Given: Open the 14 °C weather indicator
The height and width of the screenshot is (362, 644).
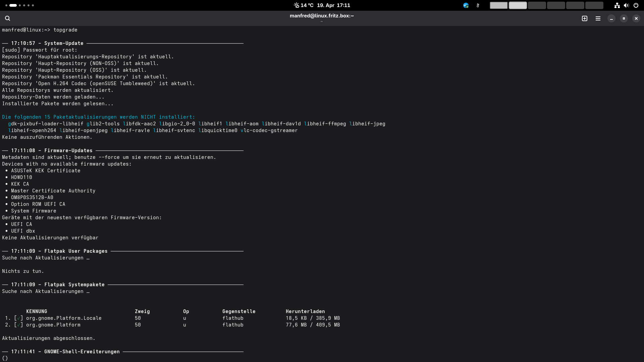Looking at the screenshot, I should tap(304, 5).
